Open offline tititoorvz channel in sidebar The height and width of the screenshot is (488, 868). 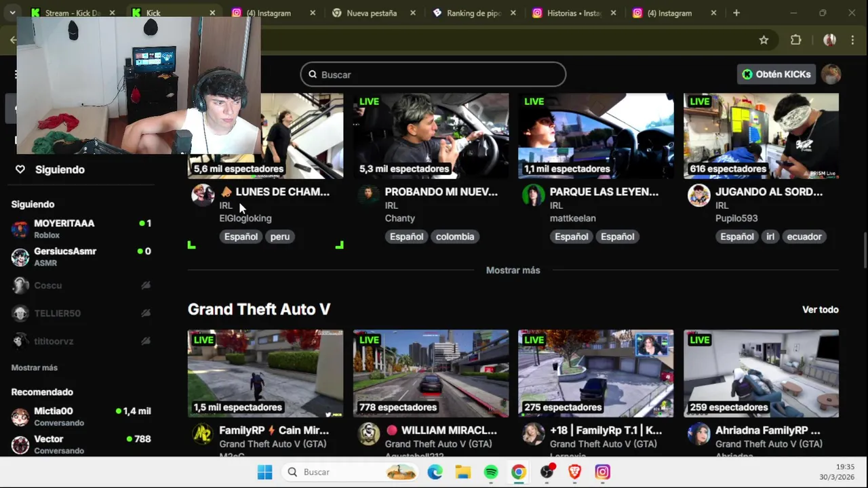(81, 341)
